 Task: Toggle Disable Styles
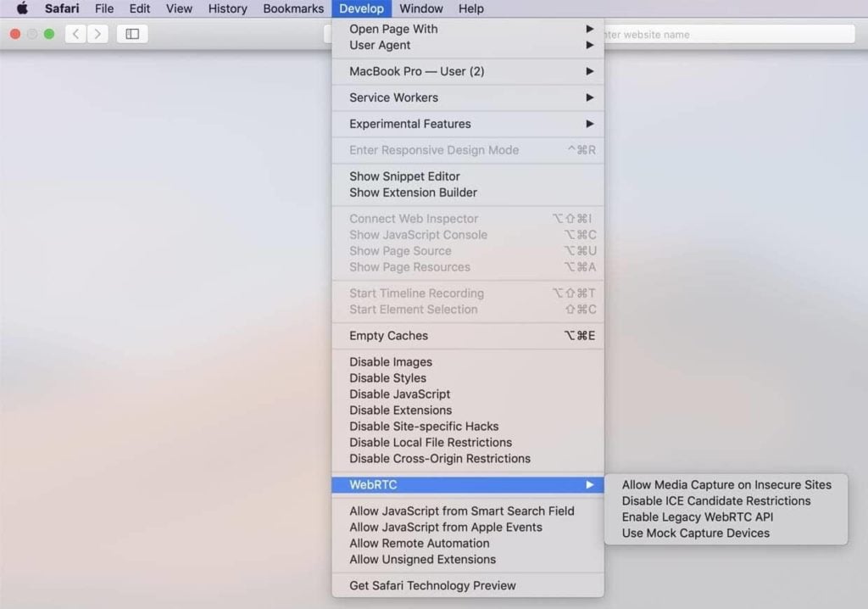click(468, 378)
